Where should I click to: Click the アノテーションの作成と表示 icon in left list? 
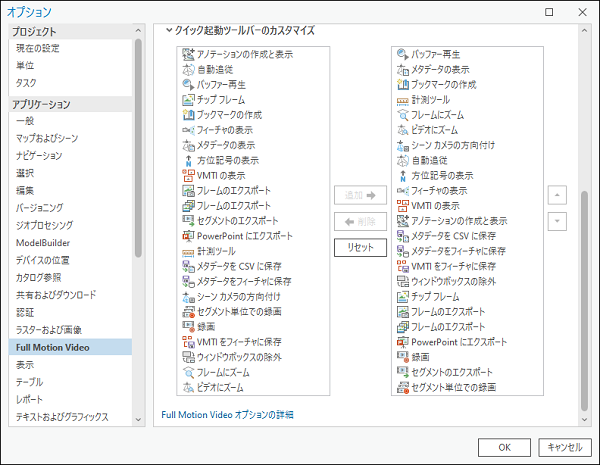188,54
